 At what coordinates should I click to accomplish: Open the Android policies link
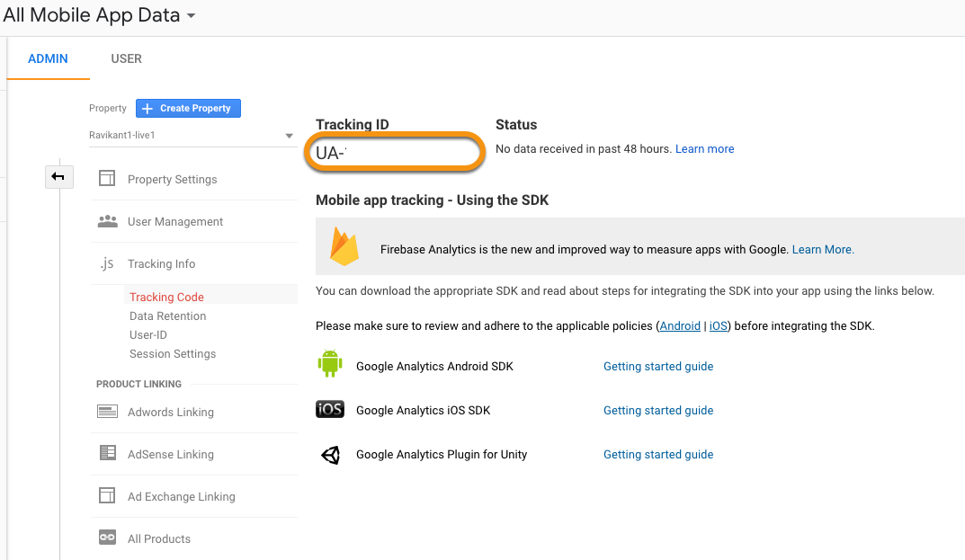tap(680, 326)
